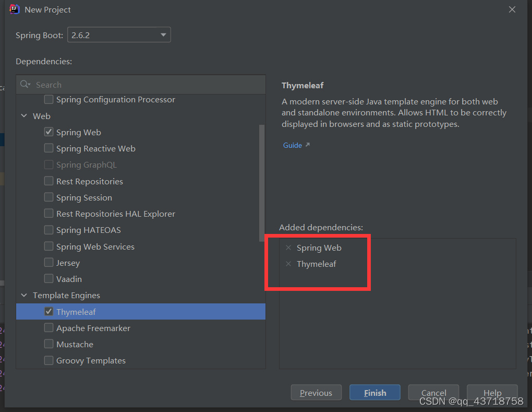Screen dimensions: 532x412
Task: Select the Web category label
Action: [x=42, y=116]
